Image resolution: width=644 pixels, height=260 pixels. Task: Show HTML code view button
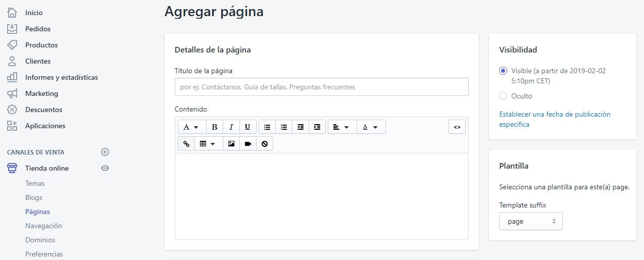coord(457,127)
